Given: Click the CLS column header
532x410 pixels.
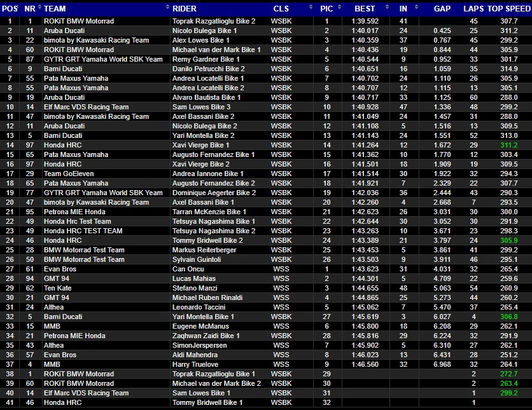Looking at the screenshot, I should (x=281, y=9).
